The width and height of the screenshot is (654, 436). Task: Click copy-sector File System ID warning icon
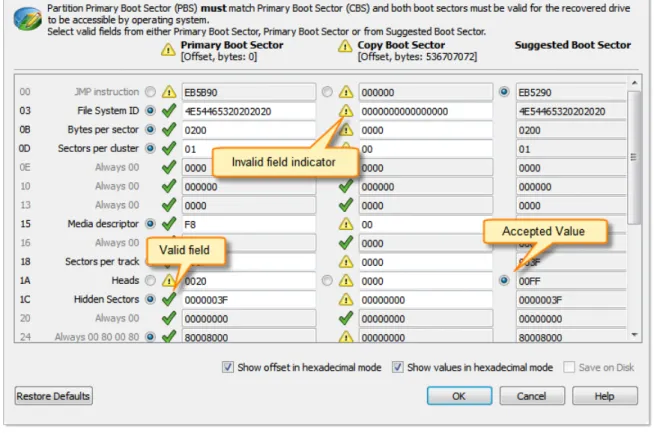346,111
